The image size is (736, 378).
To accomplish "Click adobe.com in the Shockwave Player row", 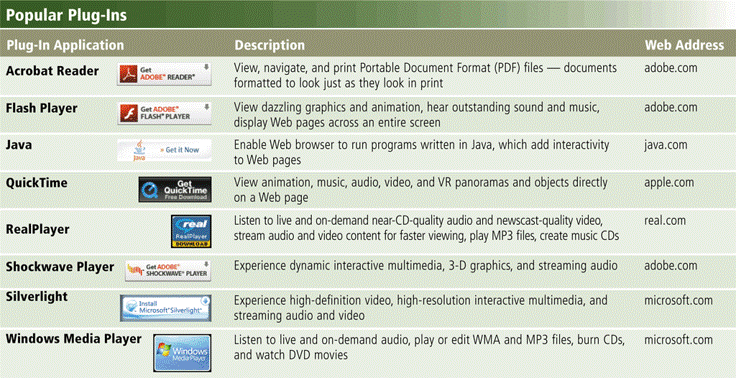I will coord(671,266).
